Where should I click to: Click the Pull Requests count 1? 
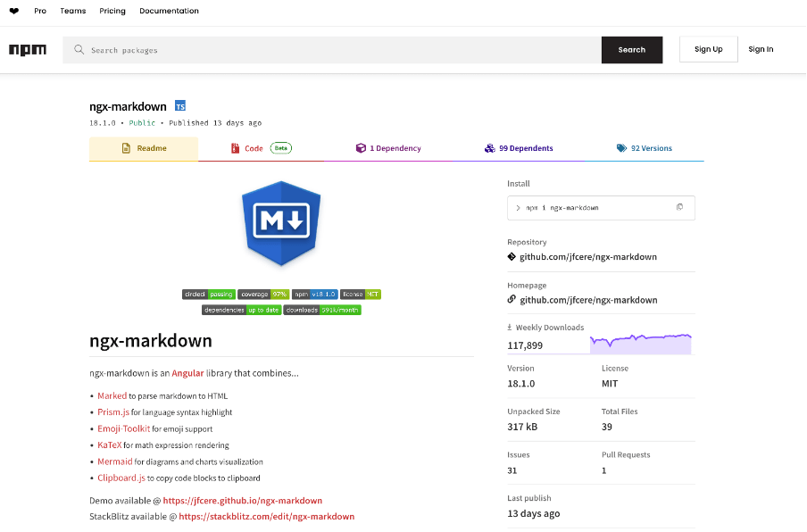tap(604, 470)
